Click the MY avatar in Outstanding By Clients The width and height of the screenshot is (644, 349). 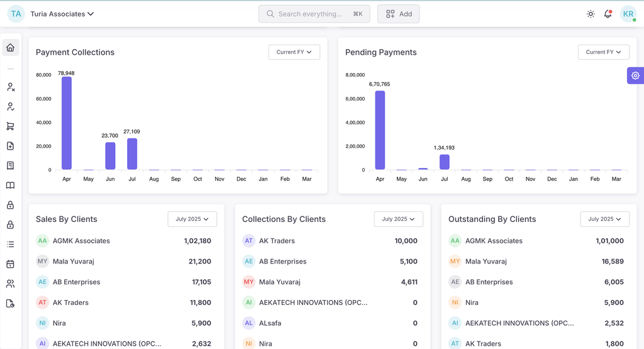(455, 262)
